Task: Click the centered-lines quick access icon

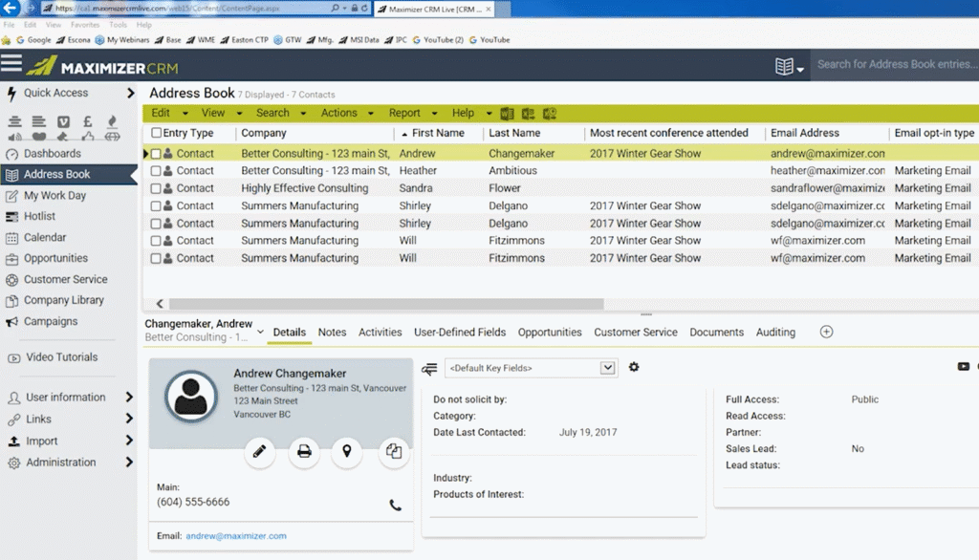Action: click(x=14, y=121)
